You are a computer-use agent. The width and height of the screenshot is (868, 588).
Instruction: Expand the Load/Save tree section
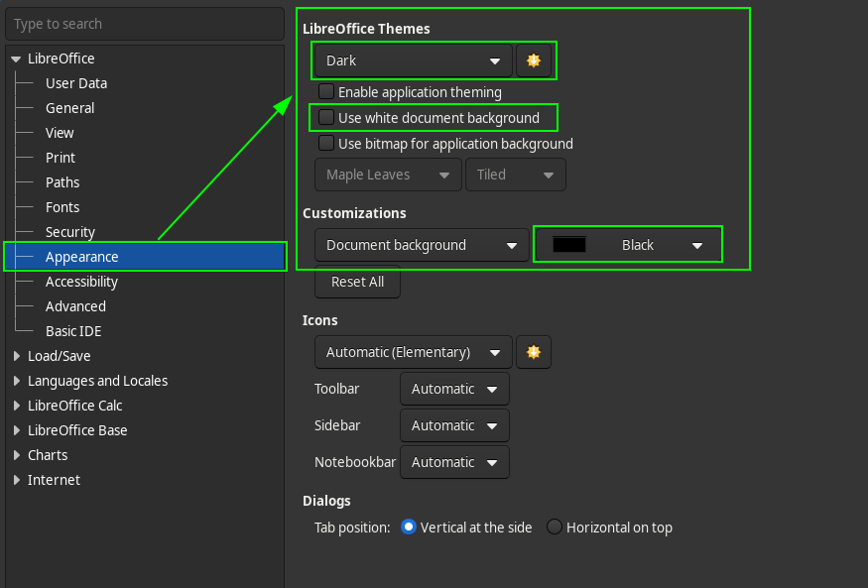(x=16, y=356)
